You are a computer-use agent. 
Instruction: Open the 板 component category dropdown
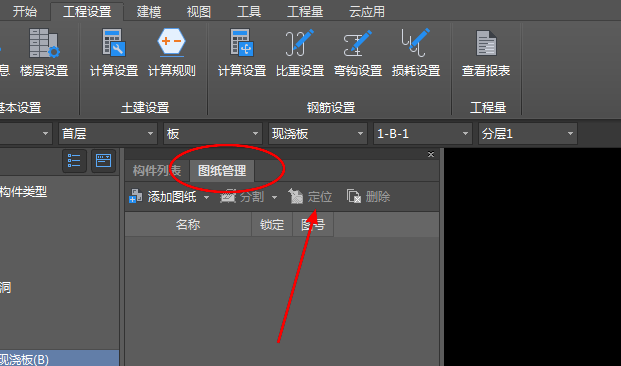[213, 133]
